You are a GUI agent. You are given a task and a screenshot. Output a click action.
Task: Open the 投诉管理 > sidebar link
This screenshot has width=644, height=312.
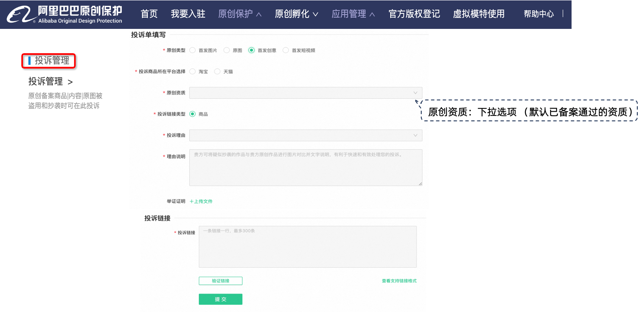[51, 82]
